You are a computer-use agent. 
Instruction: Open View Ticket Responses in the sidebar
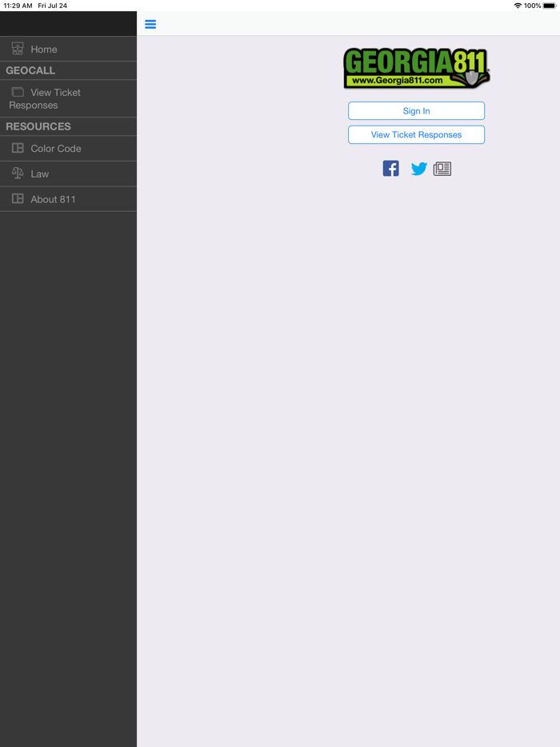[68, 98]
